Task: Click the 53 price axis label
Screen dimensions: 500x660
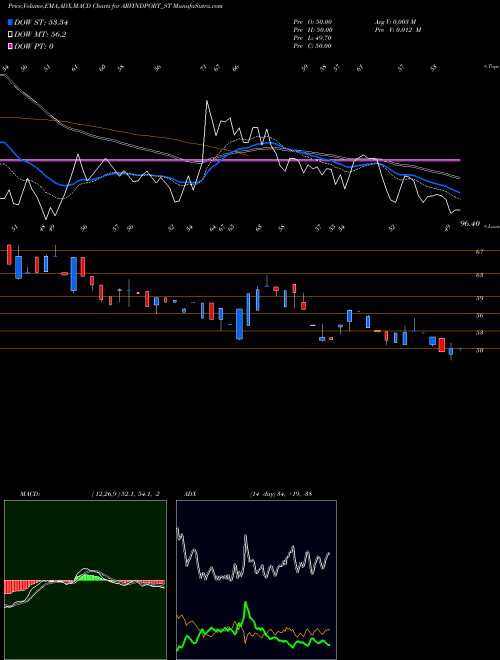Action: 479,333
